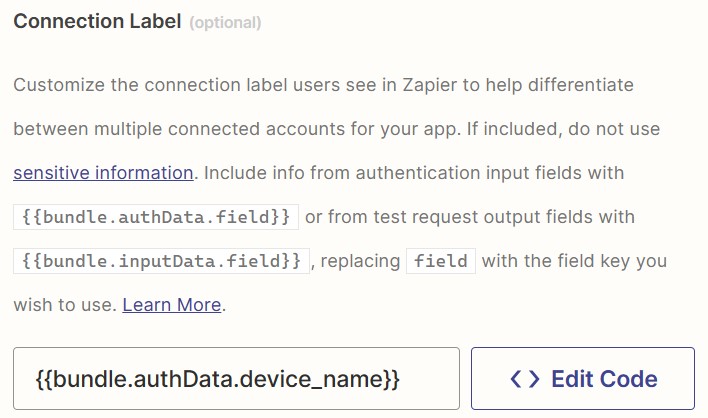Click the angle brackets code icon
The image size is (708, 418).
(525, 379)
